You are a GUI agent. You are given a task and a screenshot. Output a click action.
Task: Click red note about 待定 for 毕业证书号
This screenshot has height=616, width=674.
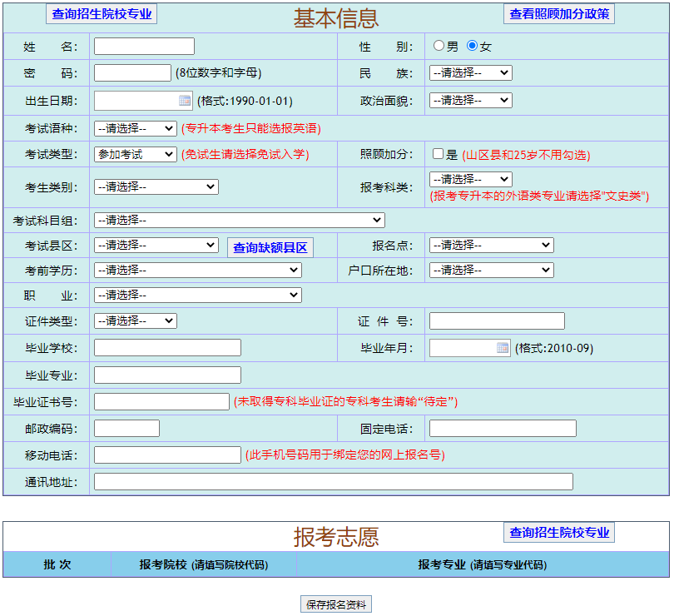point(345,402)
